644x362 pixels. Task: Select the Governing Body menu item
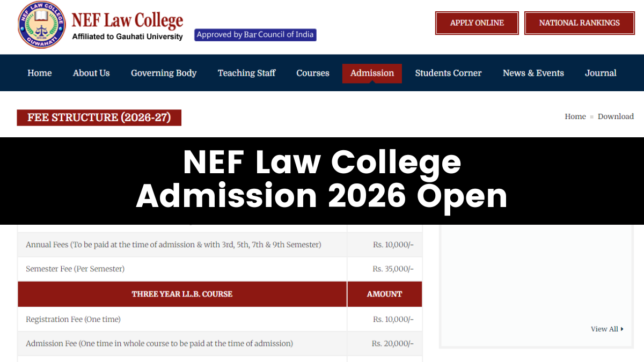point(164,73)
